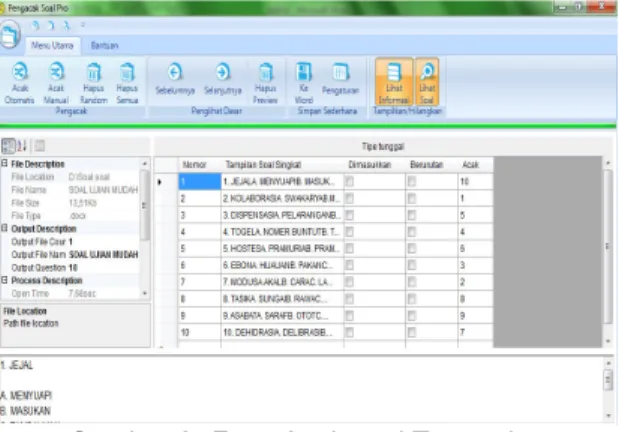This screenshot has width=619, height=432.
Task: Click the Acak value cell of row 1
Action: pos(475,182)
